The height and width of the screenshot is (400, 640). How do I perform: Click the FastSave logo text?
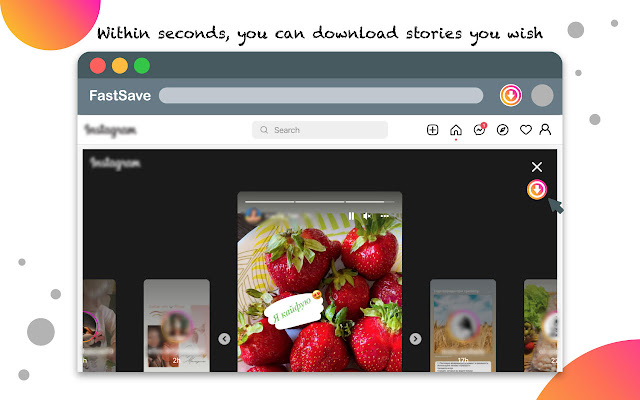coord(120,96)
